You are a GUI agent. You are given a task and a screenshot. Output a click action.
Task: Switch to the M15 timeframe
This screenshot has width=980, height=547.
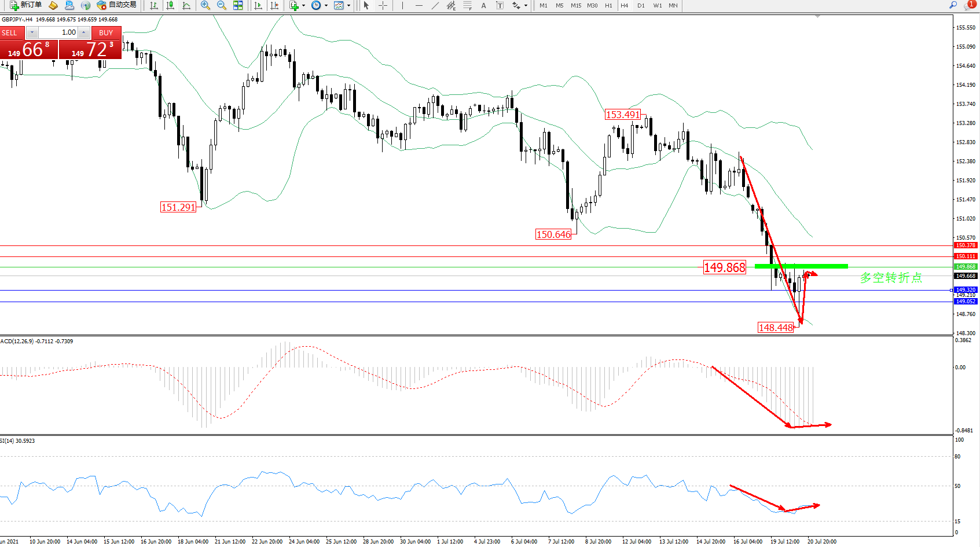[x=575, y=5]
